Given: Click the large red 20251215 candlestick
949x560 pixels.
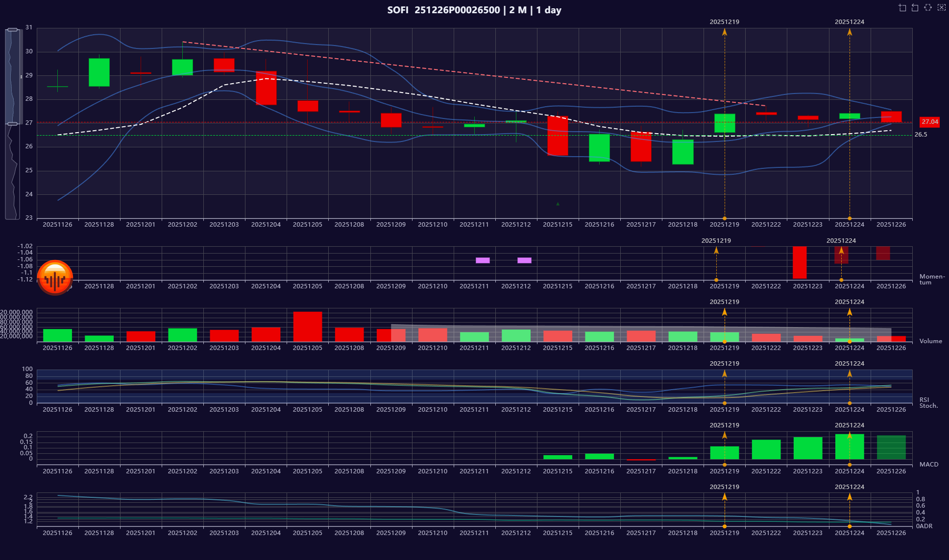Looking at the screenshot, I should pyautogui.click(x=558, y=136).
